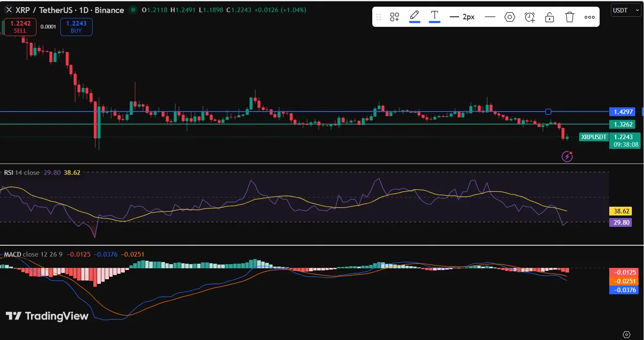
Task: Click the H1.2491 high price value
Action: pos(184,10)
